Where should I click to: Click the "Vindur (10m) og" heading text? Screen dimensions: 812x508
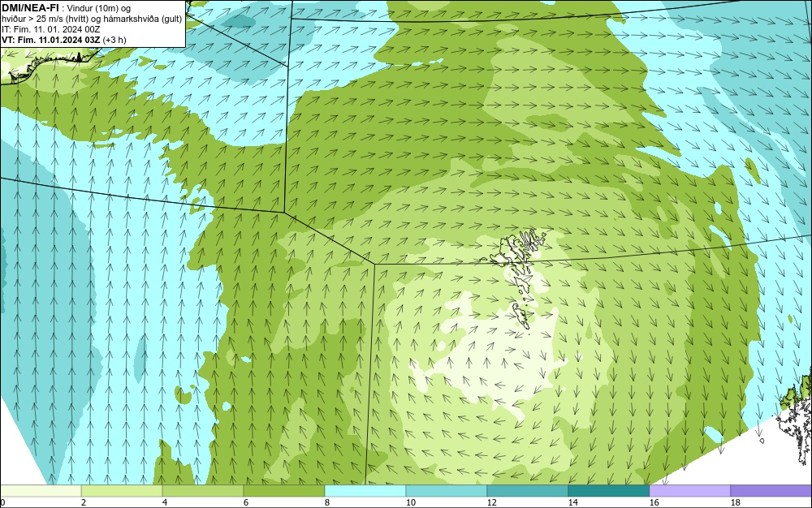click(99, 8)
